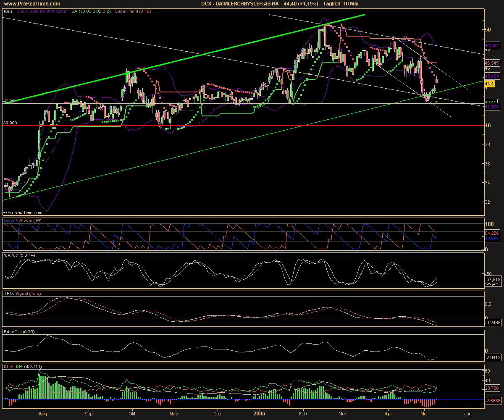This screenshot has width=504, height=420.
Task: Click Apr on the time axis
Action: [388, 413]
